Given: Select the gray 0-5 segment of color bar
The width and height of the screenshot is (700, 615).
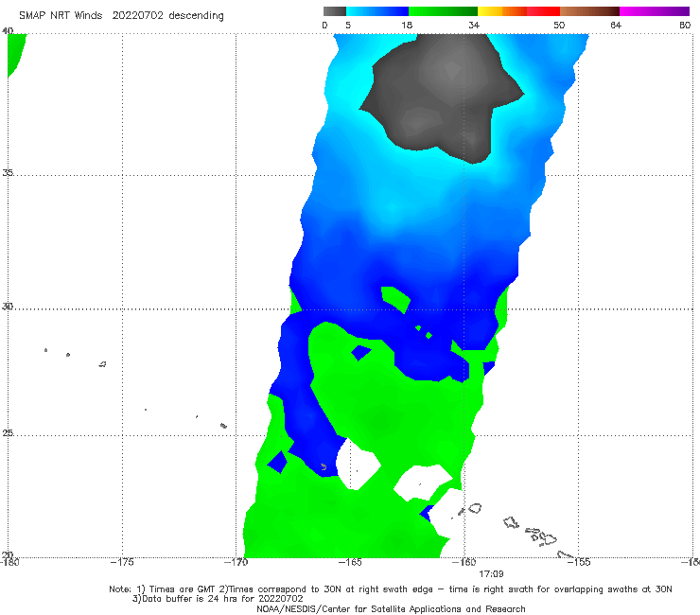Looking at the screenshot, I should click(x=334, y=11).
